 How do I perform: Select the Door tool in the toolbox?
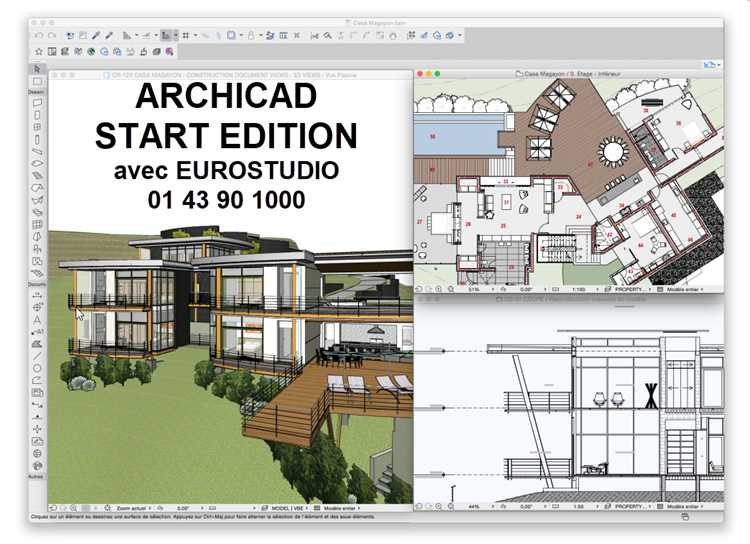37,115
